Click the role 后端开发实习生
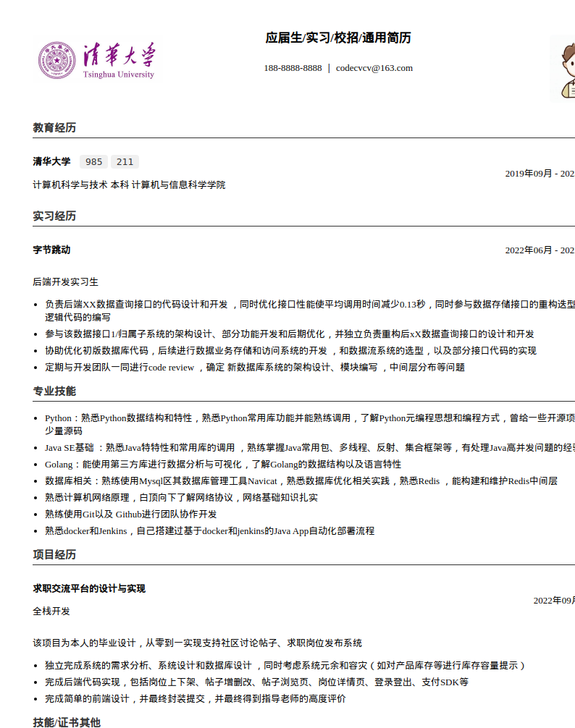This screenshot has height=728, width=575. [65, 282]
